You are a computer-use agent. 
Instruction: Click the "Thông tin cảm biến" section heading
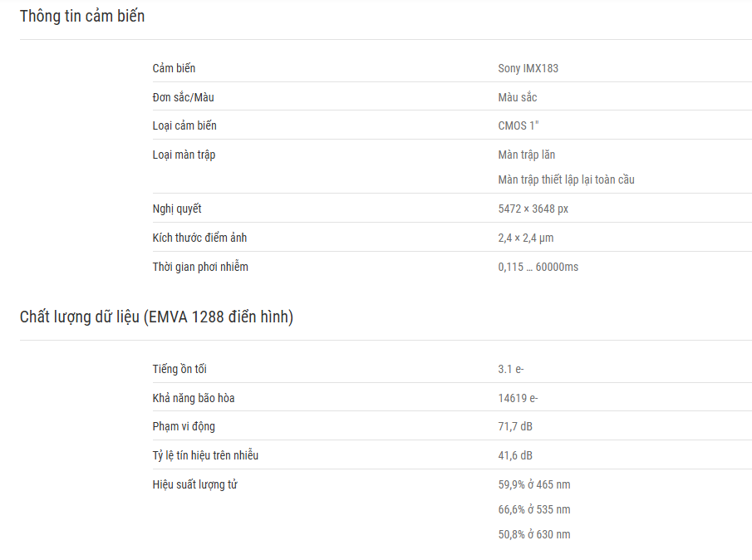(x=82, y=16)
